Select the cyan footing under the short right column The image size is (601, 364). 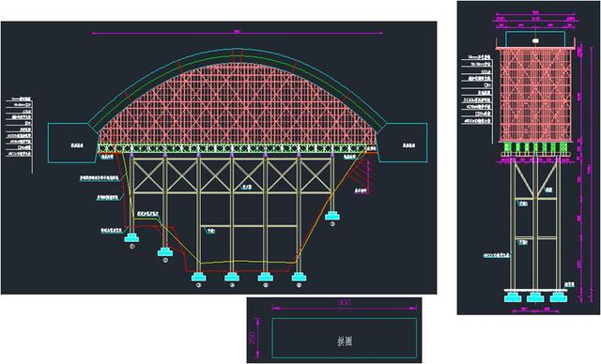pos(331,217)
